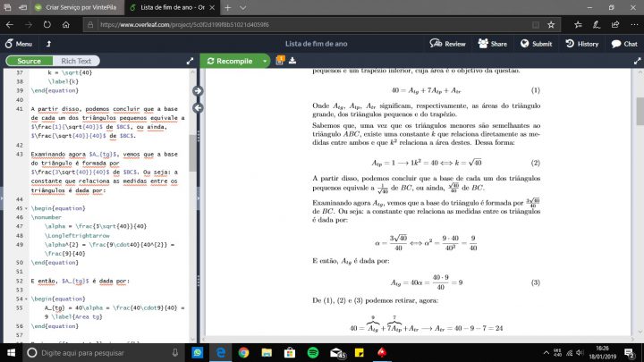
Task: Open Windows Start menu
Action: tap(11, 352)
